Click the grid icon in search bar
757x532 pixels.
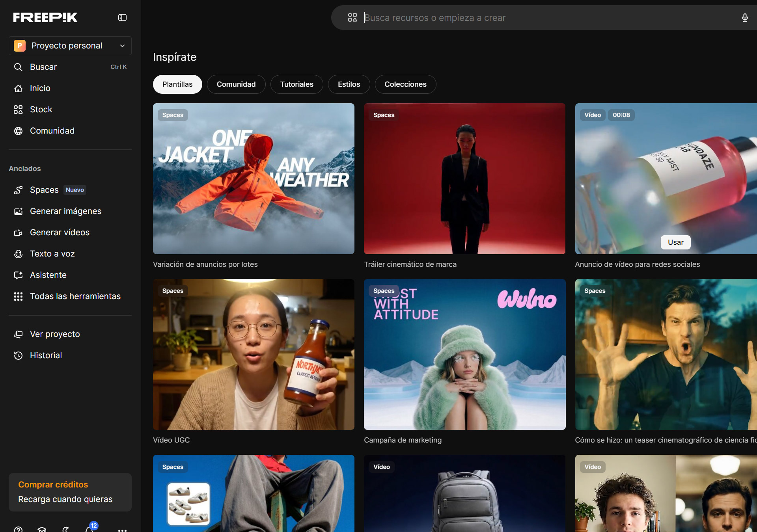tap(352, 18)
